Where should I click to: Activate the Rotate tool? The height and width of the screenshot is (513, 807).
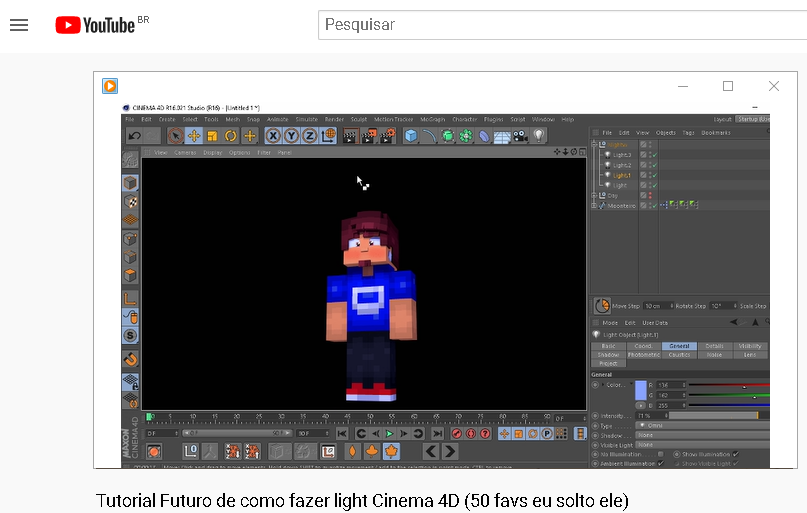pos(231,136)
